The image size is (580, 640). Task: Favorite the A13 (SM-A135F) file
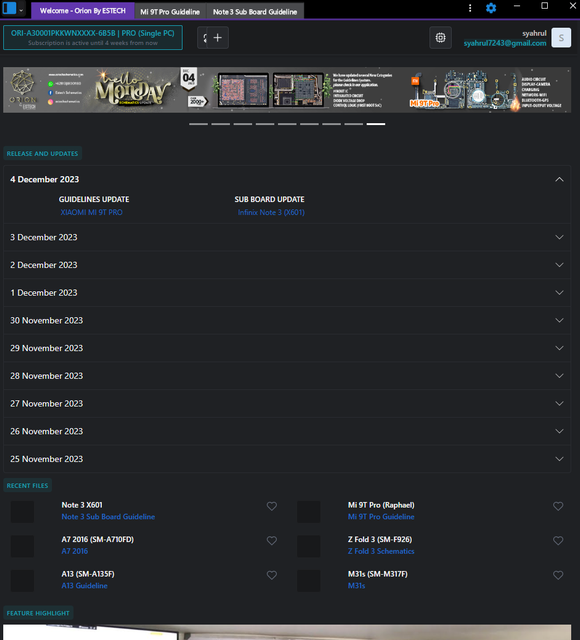(272, 575)
